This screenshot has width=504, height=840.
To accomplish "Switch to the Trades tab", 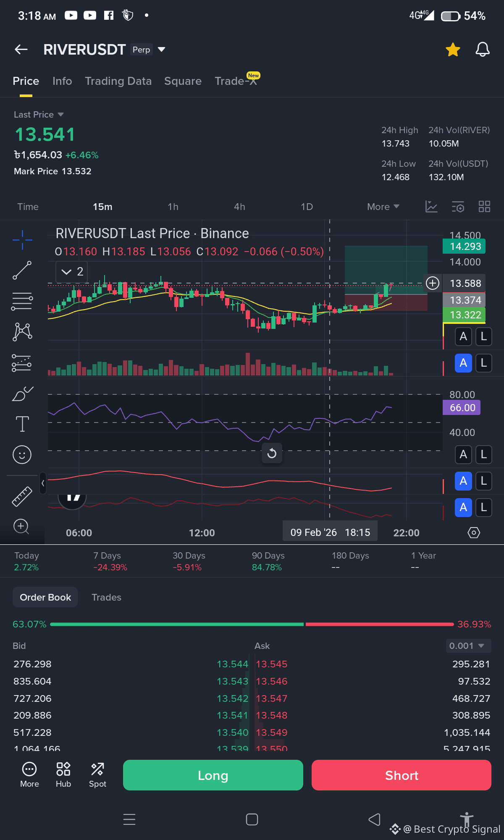I will [107, 597].
